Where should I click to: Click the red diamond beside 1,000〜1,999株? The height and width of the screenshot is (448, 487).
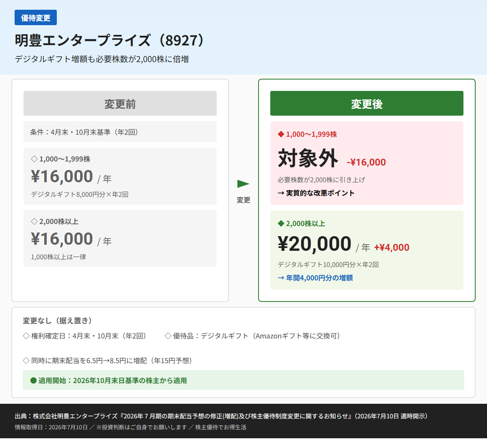[x=281, y=134]
